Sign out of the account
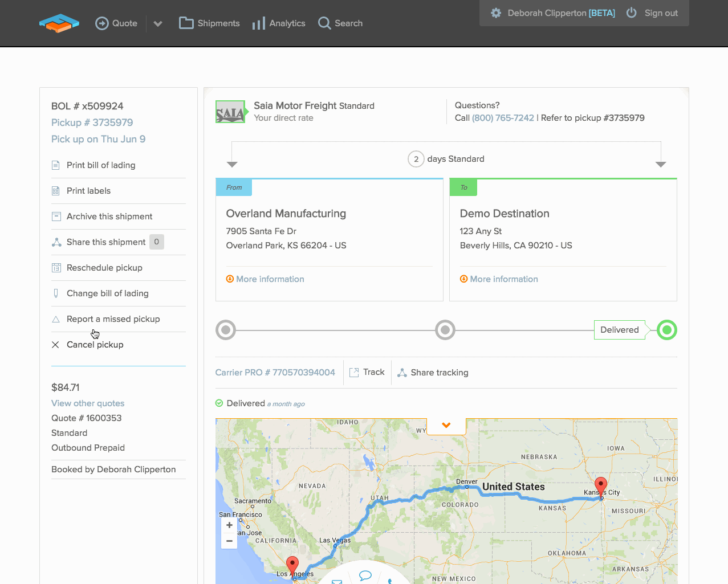The image size is (728, 584). 652,13
